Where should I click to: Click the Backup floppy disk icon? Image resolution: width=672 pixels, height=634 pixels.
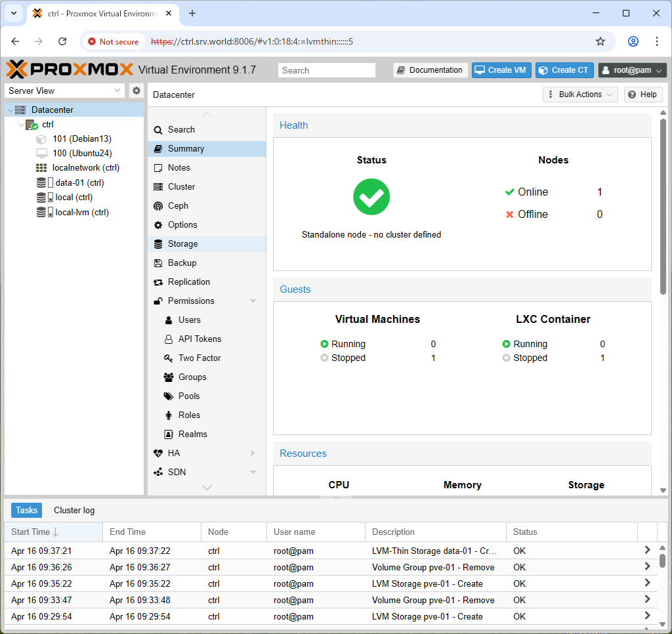point(158,263)
